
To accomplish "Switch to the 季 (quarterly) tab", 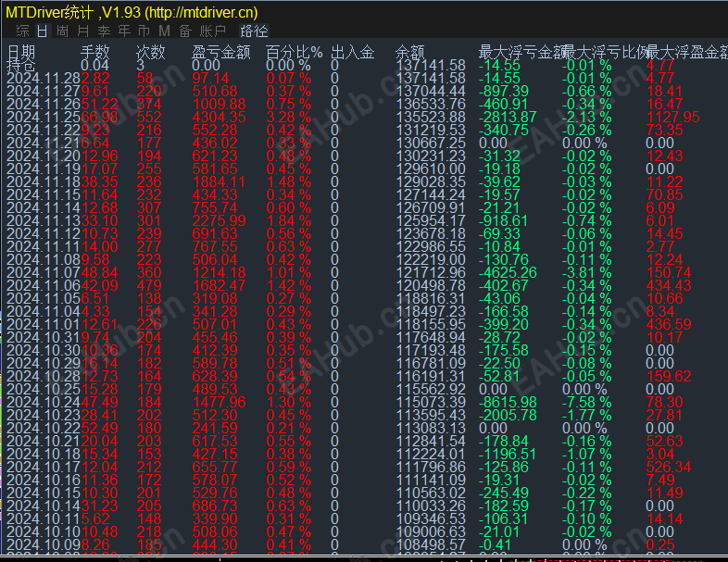I will [104, 31].
